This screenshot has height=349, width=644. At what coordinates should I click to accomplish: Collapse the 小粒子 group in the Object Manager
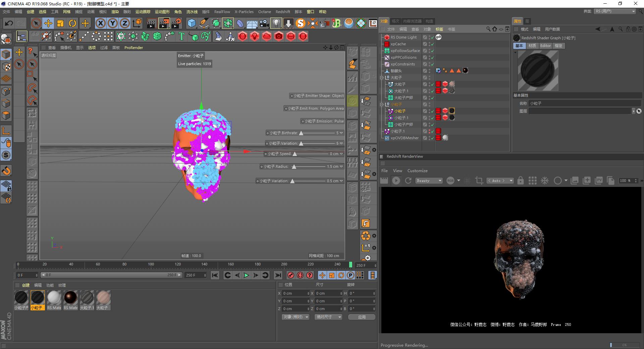click(381, 104)
